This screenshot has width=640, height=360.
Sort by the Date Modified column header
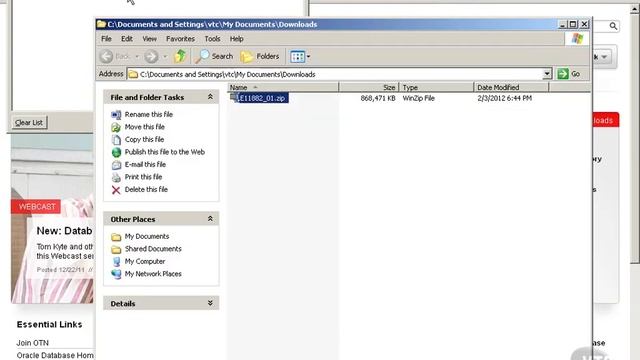512,87
